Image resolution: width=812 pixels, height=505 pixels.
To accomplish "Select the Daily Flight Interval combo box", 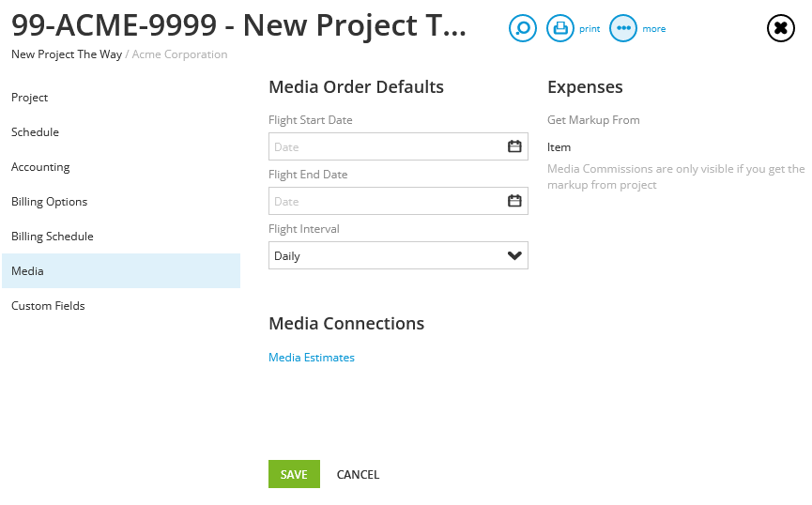I will (x=398, y=255).
